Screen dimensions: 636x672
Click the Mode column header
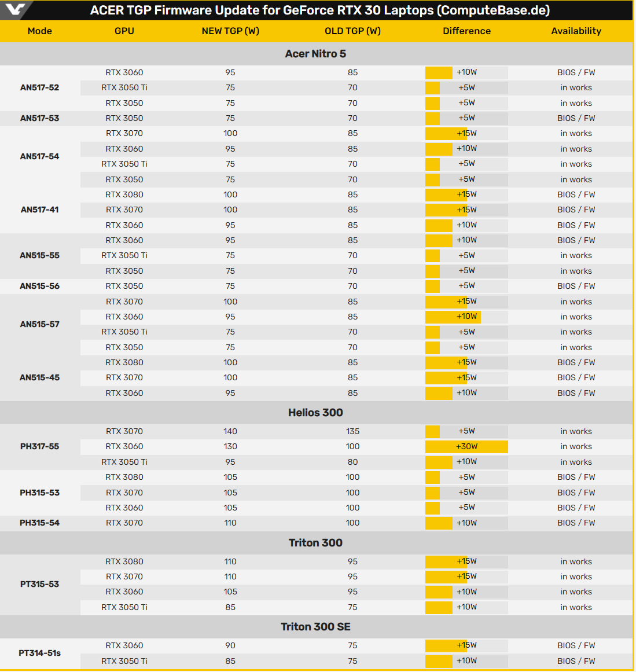pyautogui.click(x=40, y=31)
